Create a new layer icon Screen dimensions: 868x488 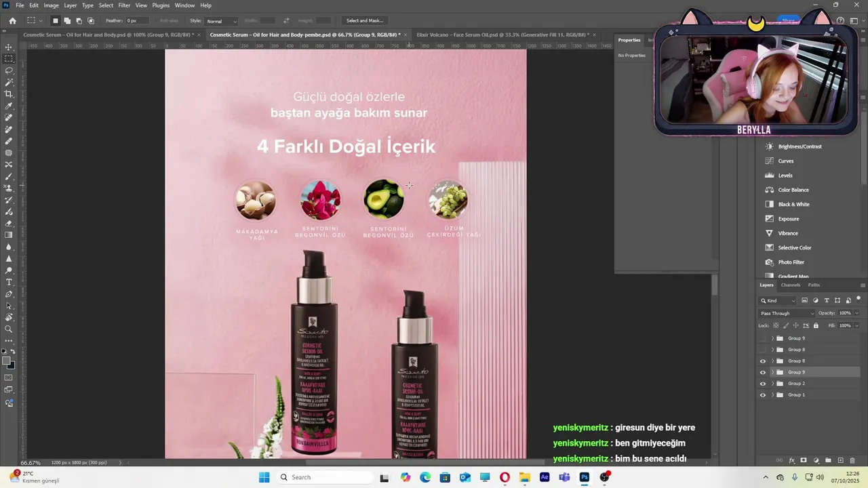pos(841,460)
